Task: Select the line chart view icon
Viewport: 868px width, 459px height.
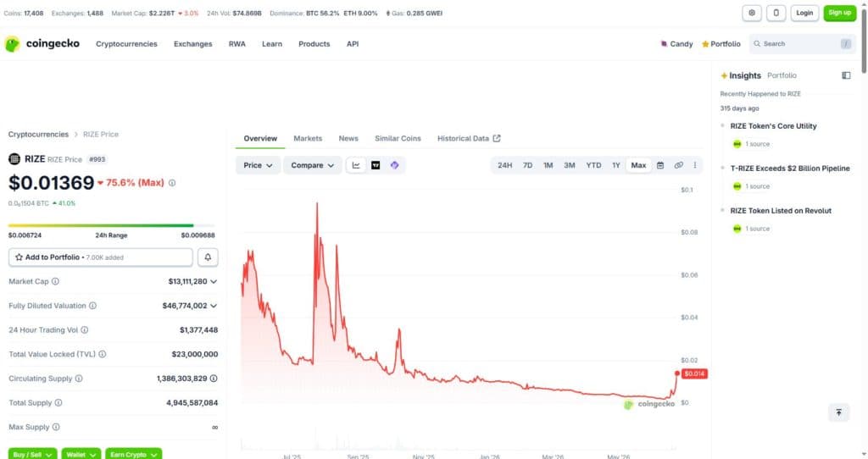Action: point(356,165)
